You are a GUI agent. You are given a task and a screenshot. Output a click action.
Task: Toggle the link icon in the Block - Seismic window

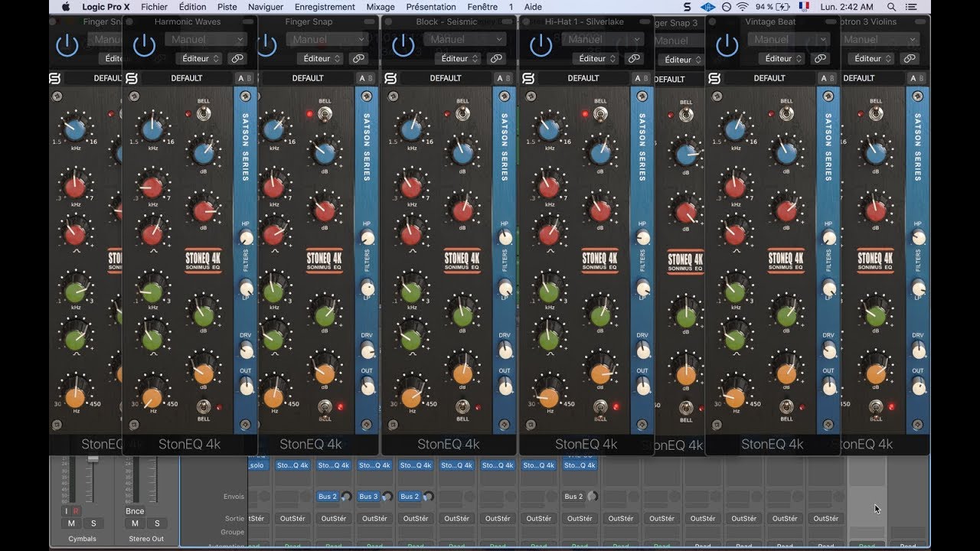click(x=496, y=58)
